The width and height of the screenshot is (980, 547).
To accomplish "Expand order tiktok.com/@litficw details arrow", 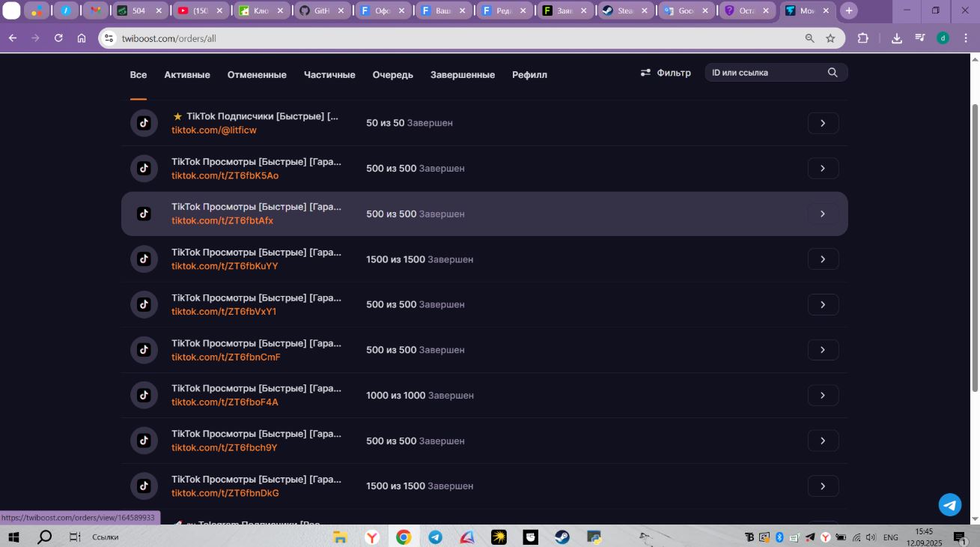I will pyautogui.click(x=823, y=123).
